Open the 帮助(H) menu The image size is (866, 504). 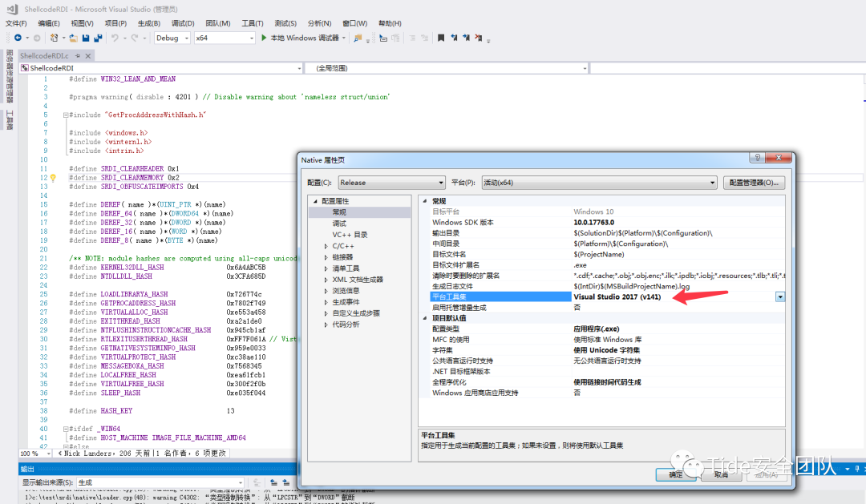click(390, 23)
